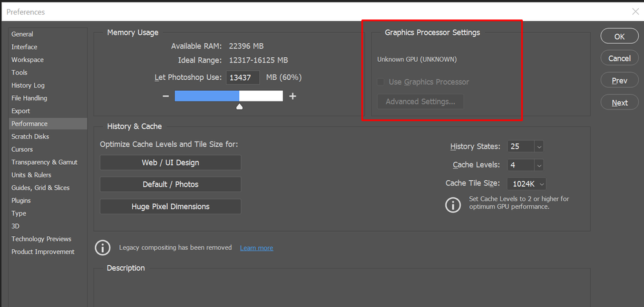
Task: Click the minus icon beside memory slider
Action: (x=166, y=96)
